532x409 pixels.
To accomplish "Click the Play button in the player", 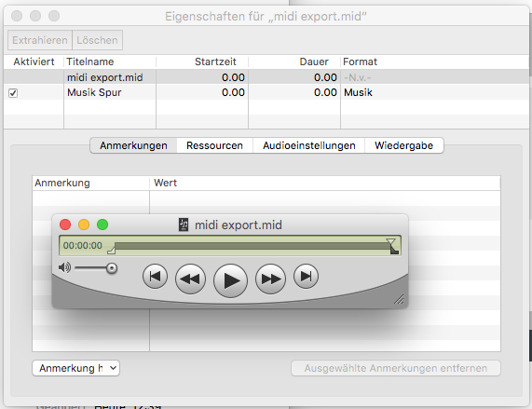I will click(230, 280).
